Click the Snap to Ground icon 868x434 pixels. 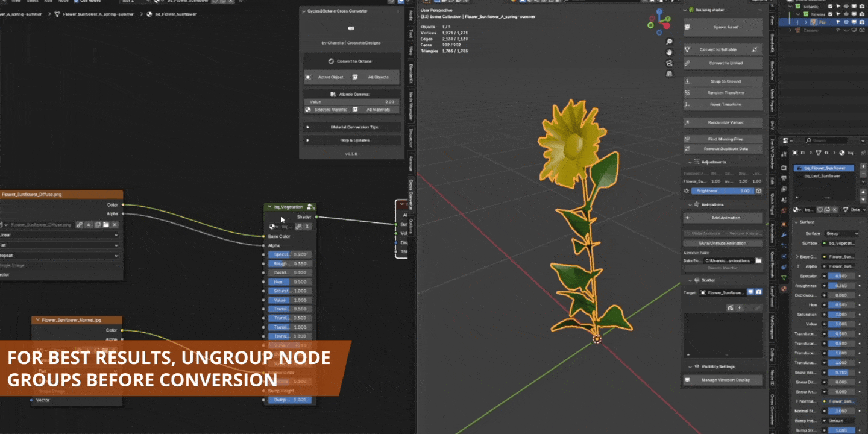687,81
